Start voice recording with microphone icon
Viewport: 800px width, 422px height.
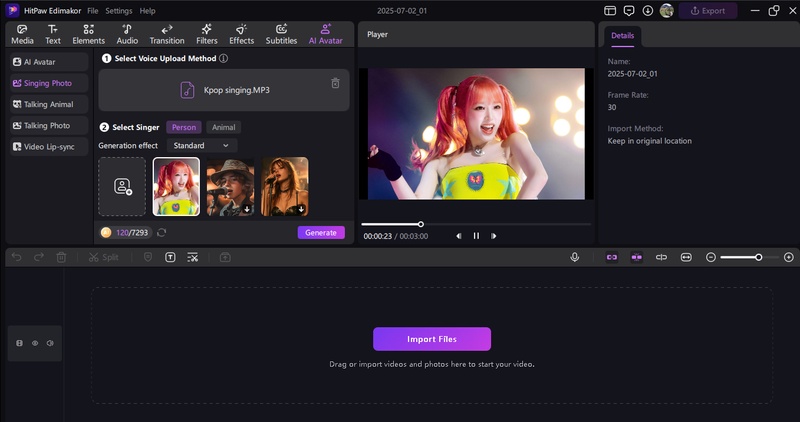click(574, 257)
